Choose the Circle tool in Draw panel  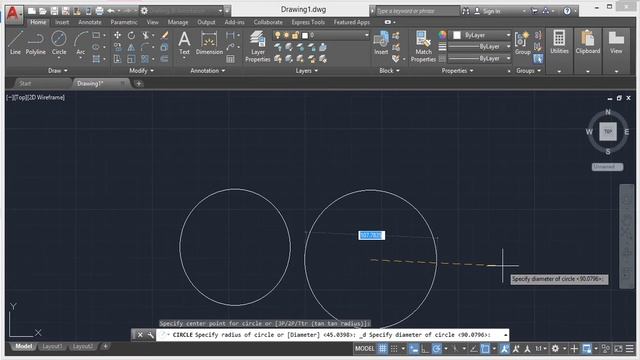point(59,43)
